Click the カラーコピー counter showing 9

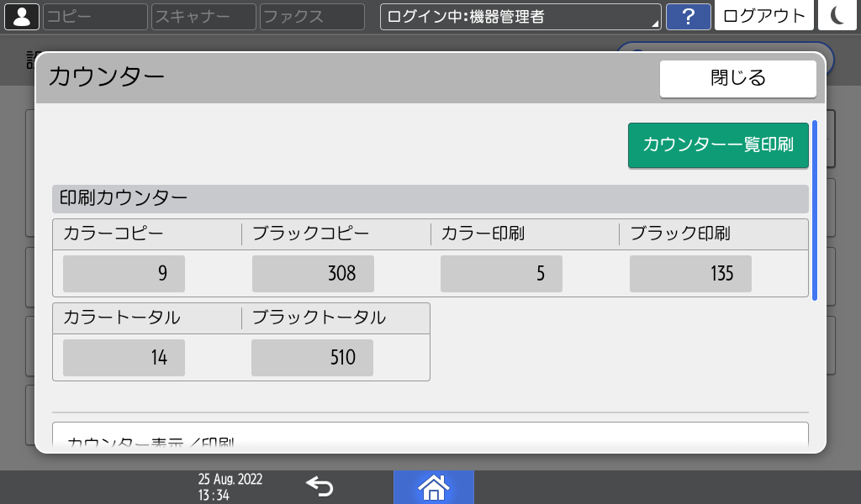123,273
